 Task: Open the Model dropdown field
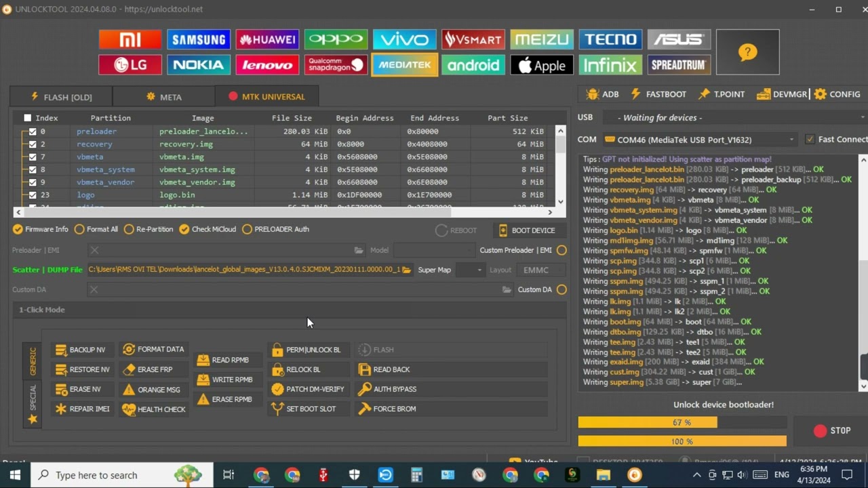pos(434,250)
